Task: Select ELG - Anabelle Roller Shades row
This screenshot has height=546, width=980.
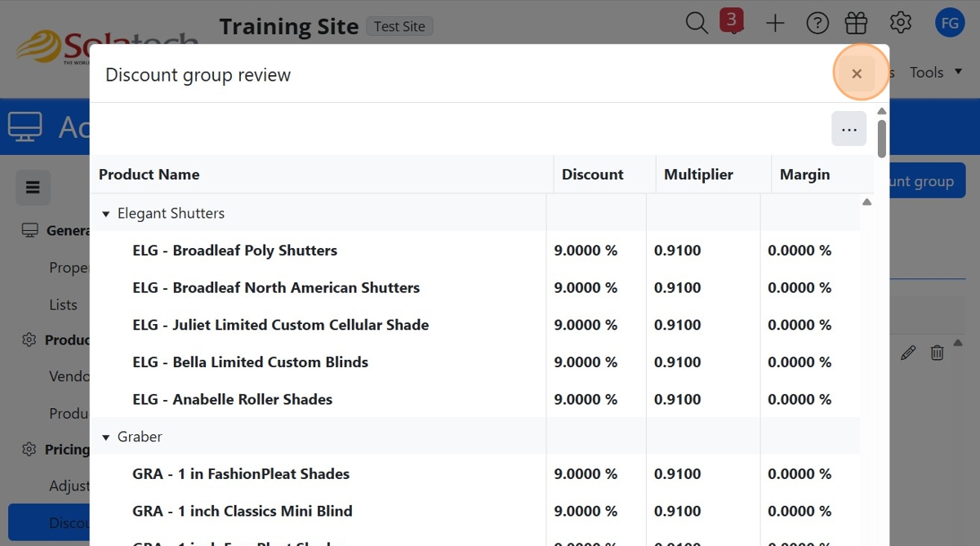Action: 475,400
